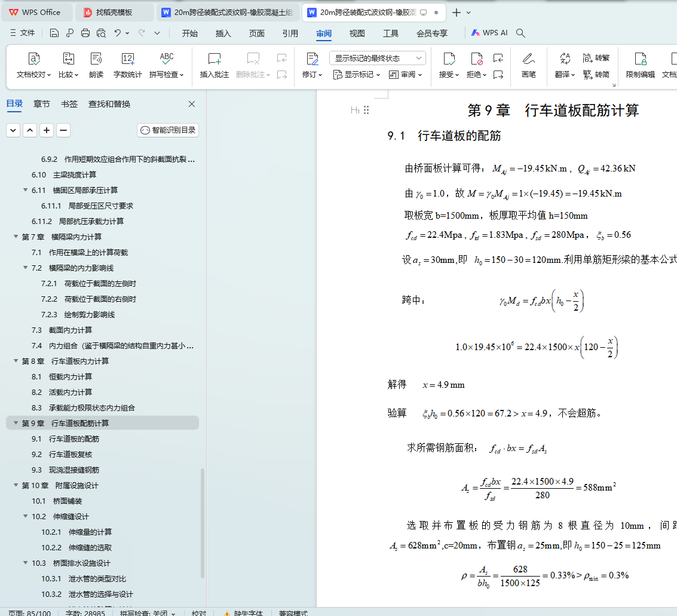This screenshot has height=616, width=677.
Task: Collapse the 6.11 锚固区局部承压计算 node
Action: (26, 190)
